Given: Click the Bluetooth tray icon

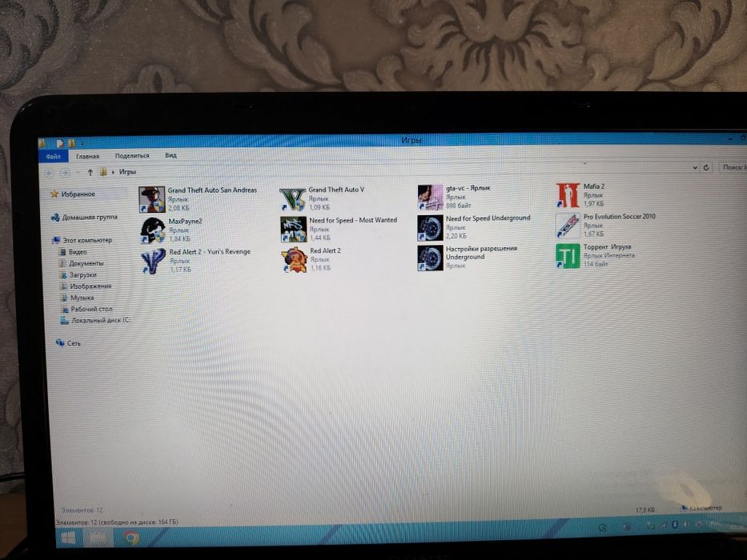Looking at the screenshot, I should (x=675, y=524).
